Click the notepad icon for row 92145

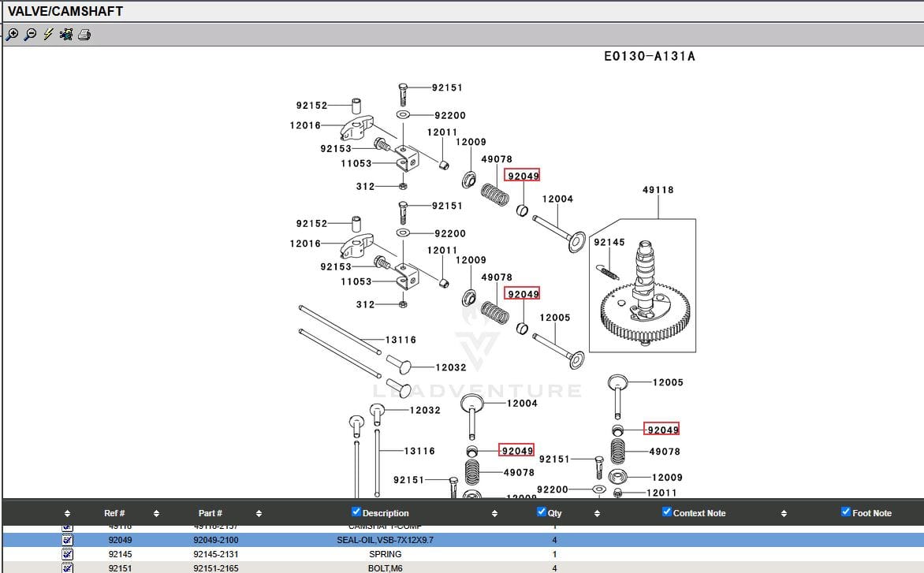coord(68,554)
